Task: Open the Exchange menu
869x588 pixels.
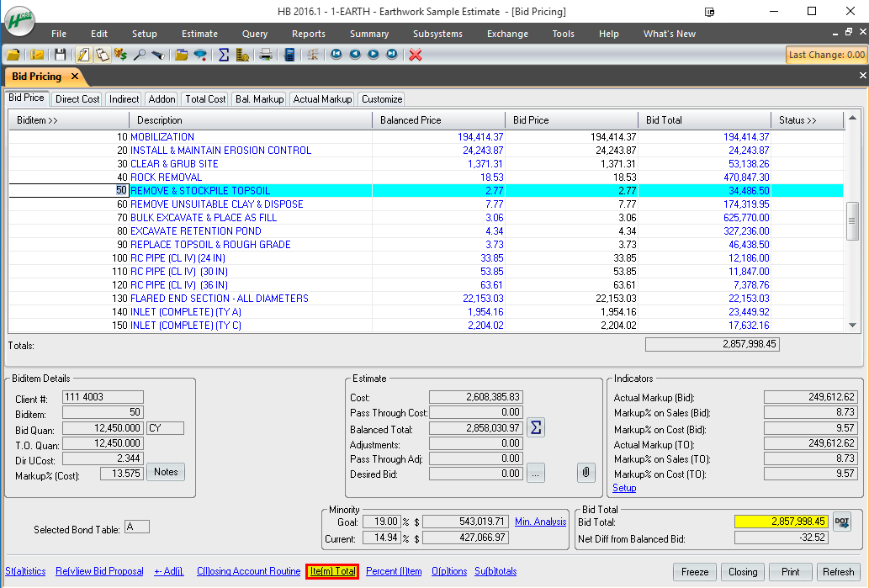Action: [507, 34]
